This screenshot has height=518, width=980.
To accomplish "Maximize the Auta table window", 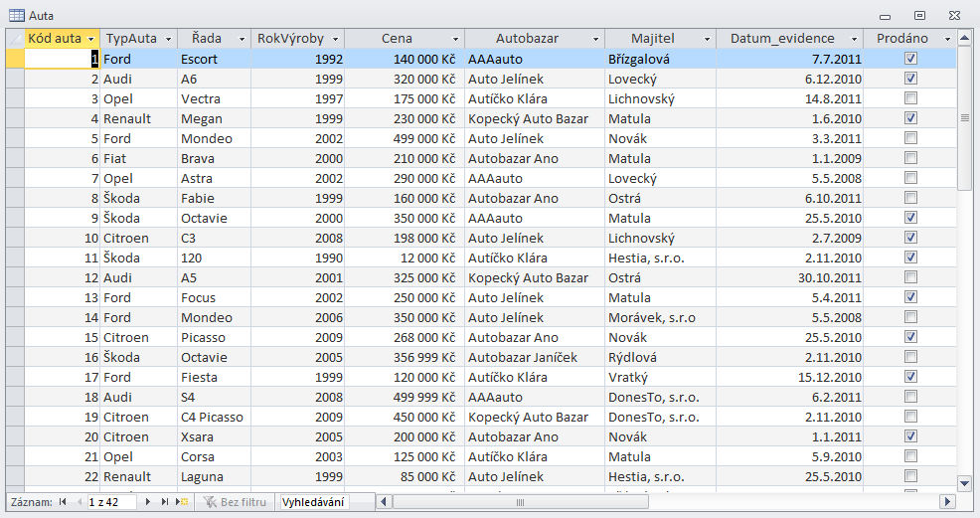I will (x=919, y=16).
